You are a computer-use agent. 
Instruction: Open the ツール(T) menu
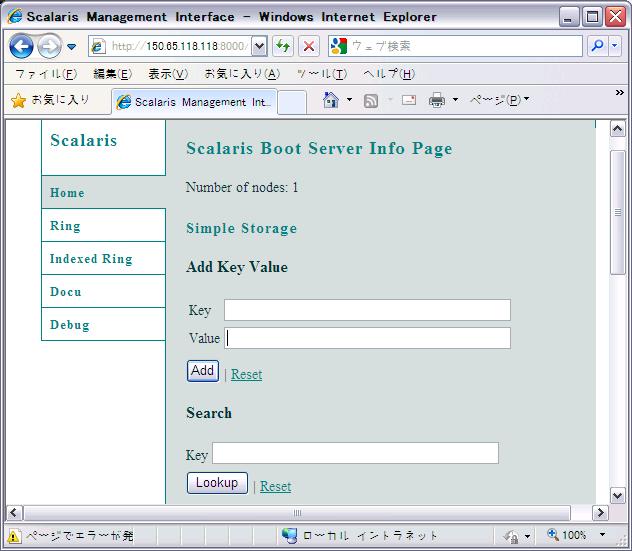(x=322, y=74)
